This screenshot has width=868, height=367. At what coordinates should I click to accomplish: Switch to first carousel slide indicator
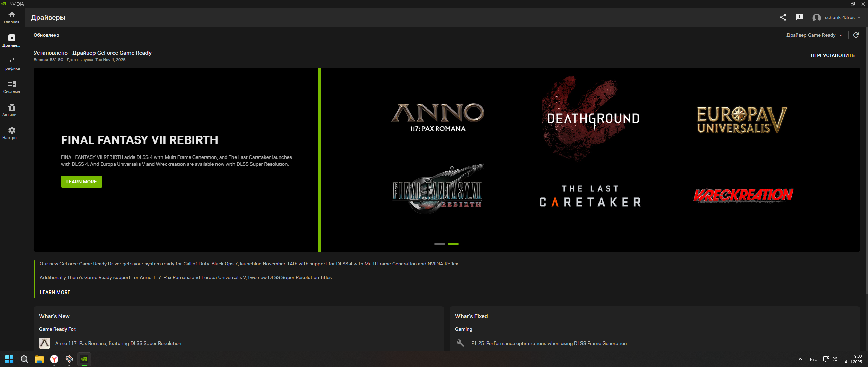click(x=439, y=244)
